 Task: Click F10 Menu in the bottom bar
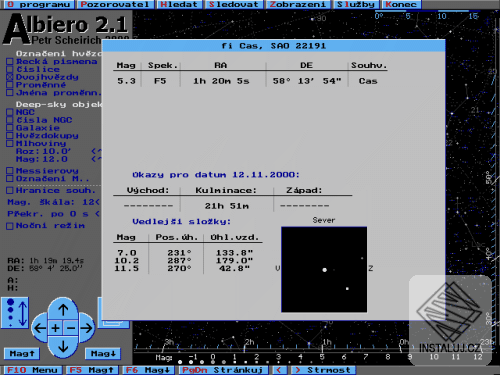pyautogui.click(x=32, y=370)
